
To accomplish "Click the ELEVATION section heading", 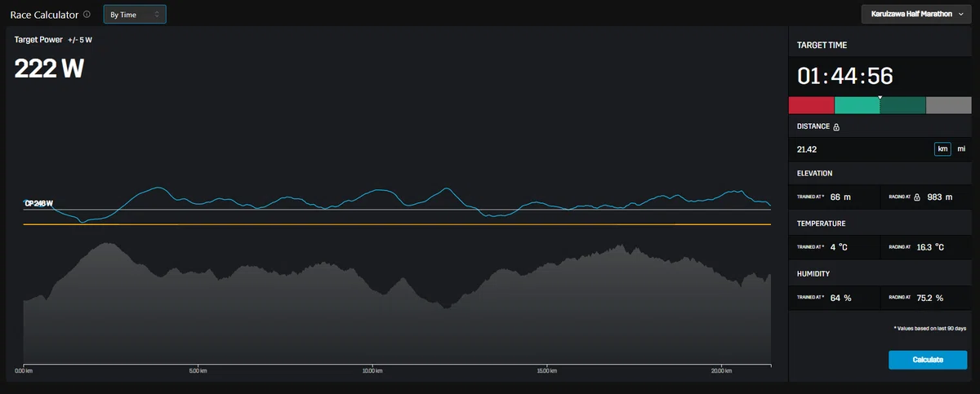I will (815, 173).
